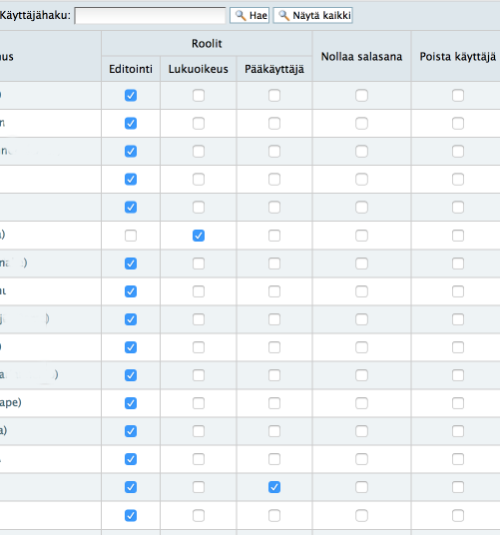Uncheck the only checked Lukuoikeus checkbox
500x535 pixels.
(199, 235)
